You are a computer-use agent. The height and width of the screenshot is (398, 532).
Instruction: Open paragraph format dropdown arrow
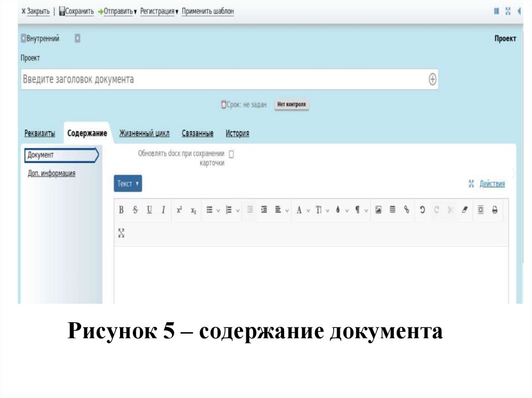366,211
